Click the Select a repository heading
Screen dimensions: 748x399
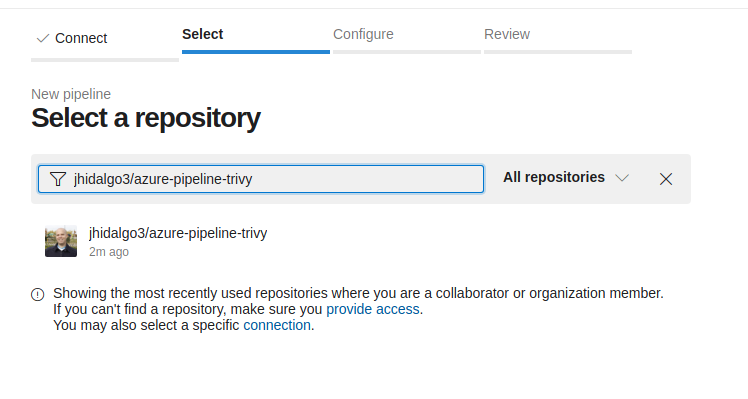(x=146, y=118)
